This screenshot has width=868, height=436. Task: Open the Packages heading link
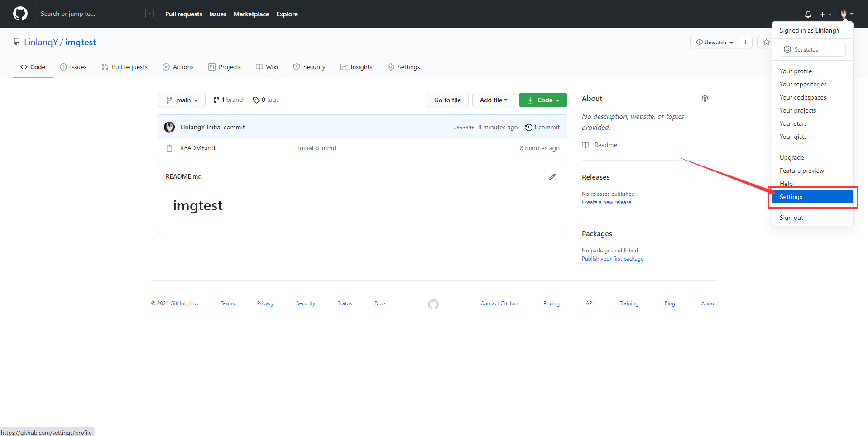(x=597, y=234)
